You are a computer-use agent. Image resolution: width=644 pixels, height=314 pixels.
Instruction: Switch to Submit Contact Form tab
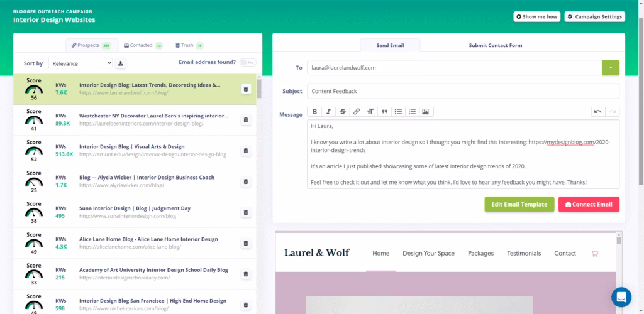(495, 45)
